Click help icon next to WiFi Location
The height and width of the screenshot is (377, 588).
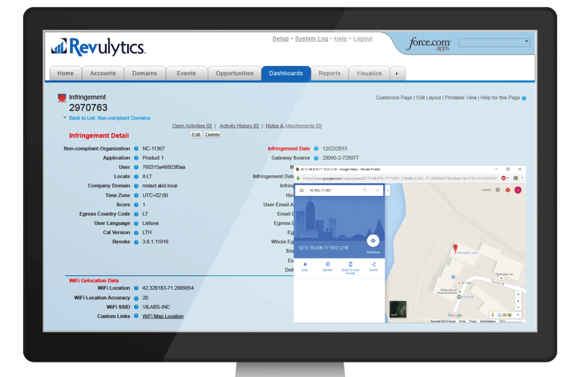[x=136, y=288]
